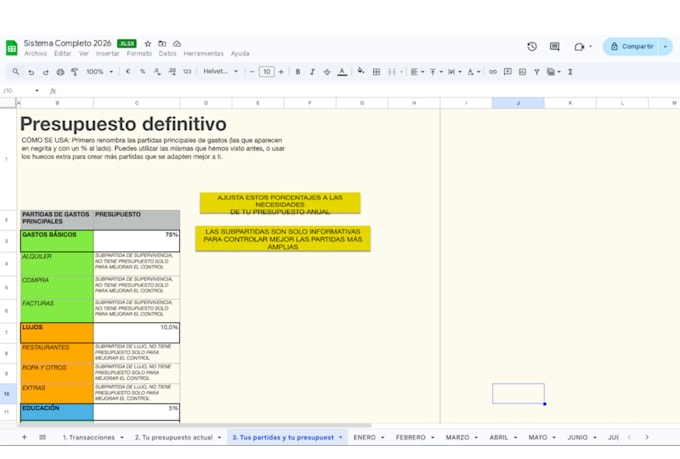
Task: Click the font size field
Action: pyautogui.click(x=267, y=72)
